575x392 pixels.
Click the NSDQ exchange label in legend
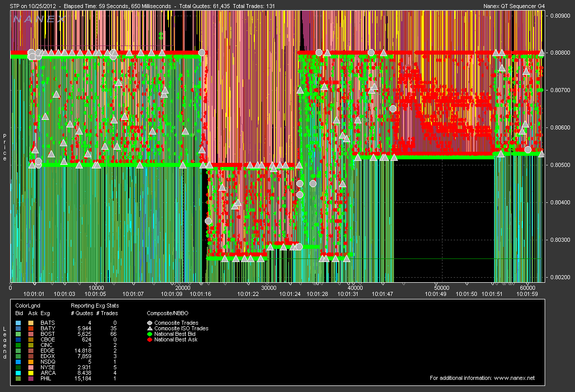48,362
